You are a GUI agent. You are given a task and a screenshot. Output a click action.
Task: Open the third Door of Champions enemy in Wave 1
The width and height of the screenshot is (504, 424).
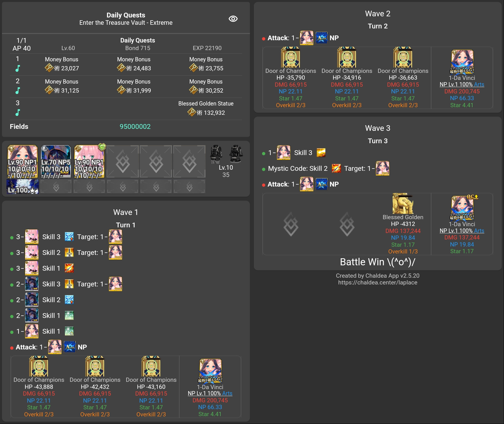point(151,366)
